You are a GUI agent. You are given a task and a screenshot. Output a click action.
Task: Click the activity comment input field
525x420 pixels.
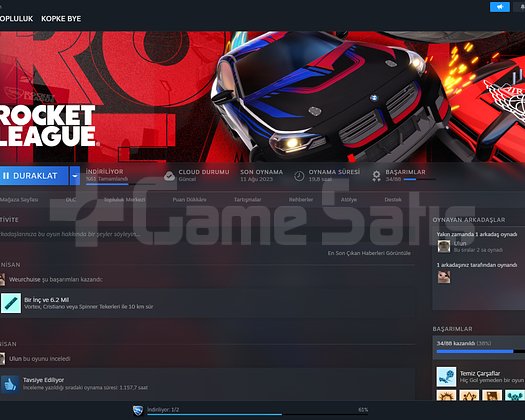pos(208,234)
